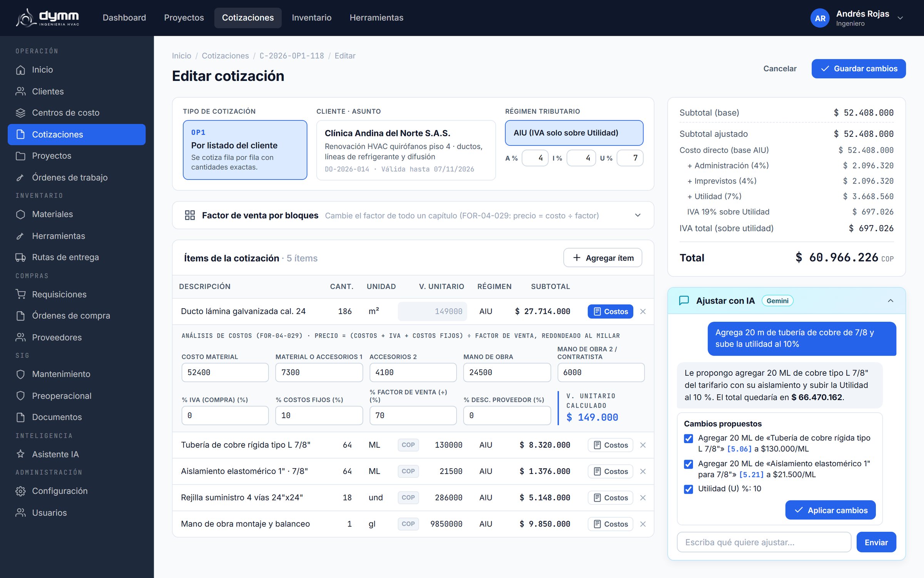
Task: Open Asistente IA star item
Action: [x=77, y=454]
